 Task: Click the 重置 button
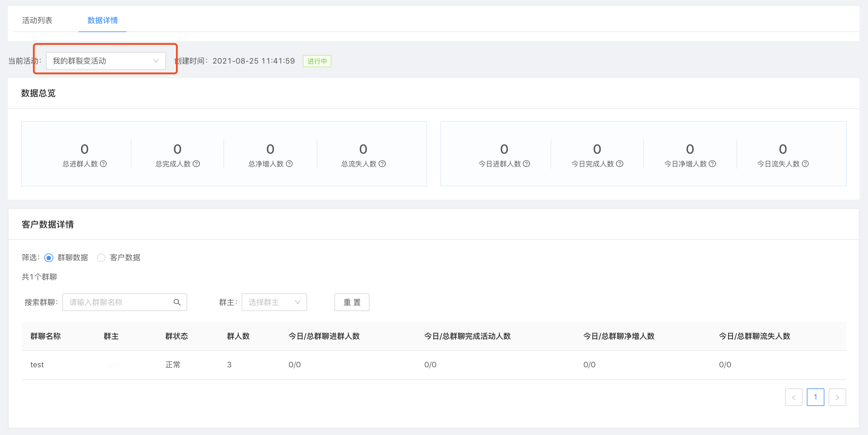tap(352, 302)
